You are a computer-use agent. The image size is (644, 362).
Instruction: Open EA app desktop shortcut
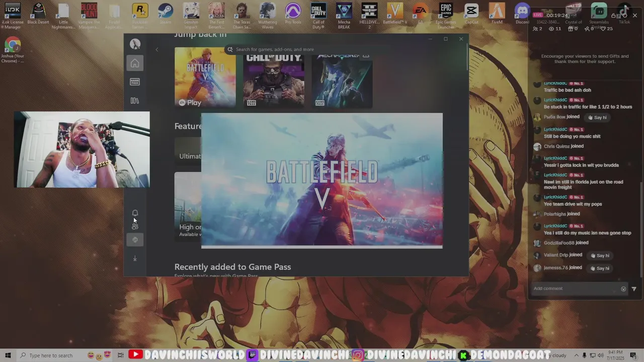420,14
